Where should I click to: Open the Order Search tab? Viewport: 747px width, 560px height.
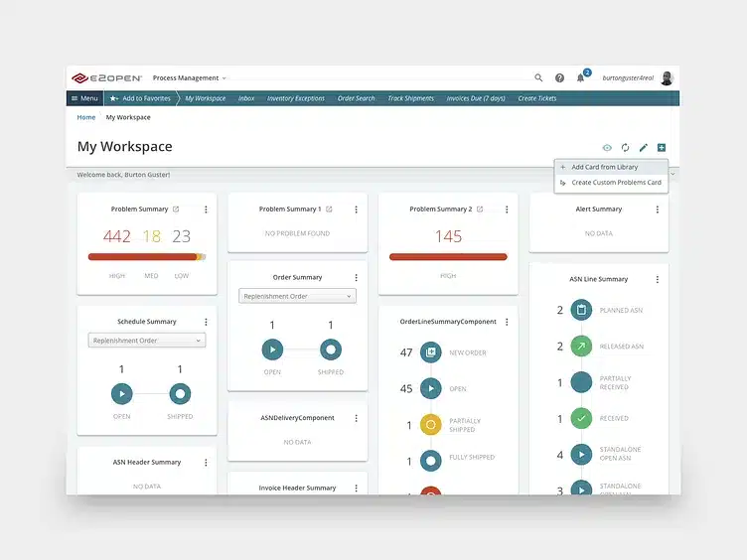(x=357, y=98)
